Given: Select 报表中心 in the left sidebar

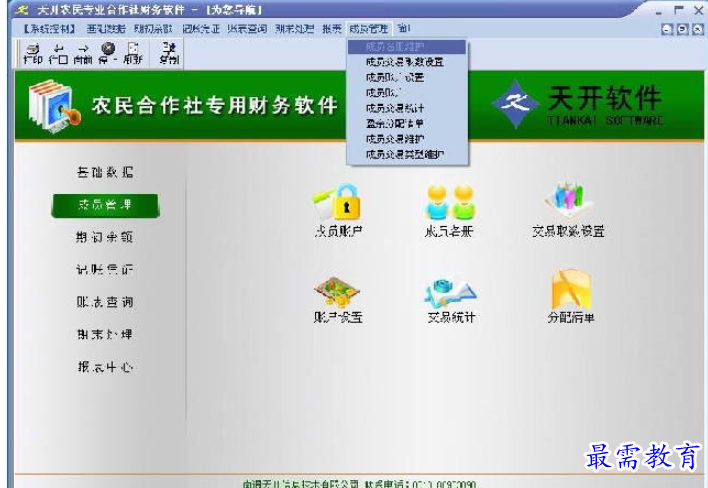Looking at the screenshot, I should [x=105, y=367].
